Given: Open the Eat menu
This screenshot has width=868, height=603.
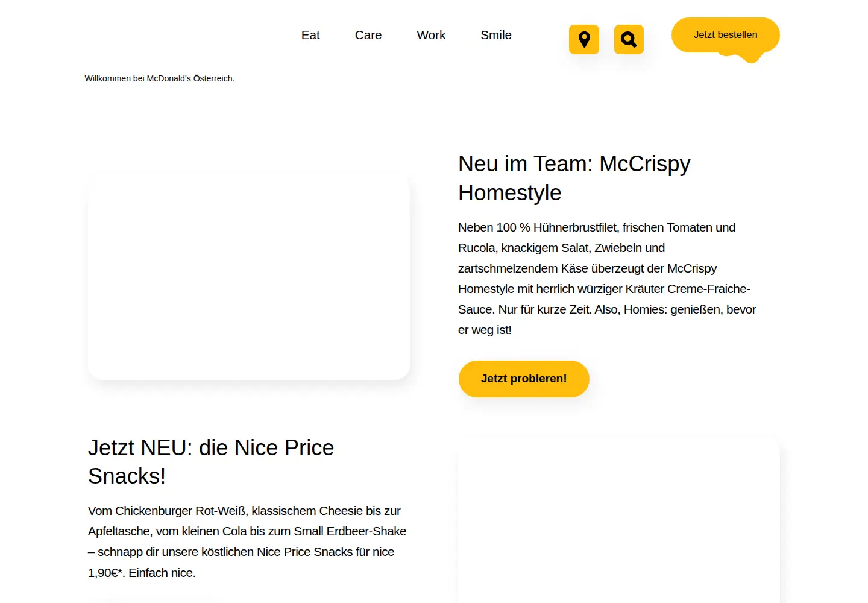Looking at the screenshot, I should coord(310,35).
